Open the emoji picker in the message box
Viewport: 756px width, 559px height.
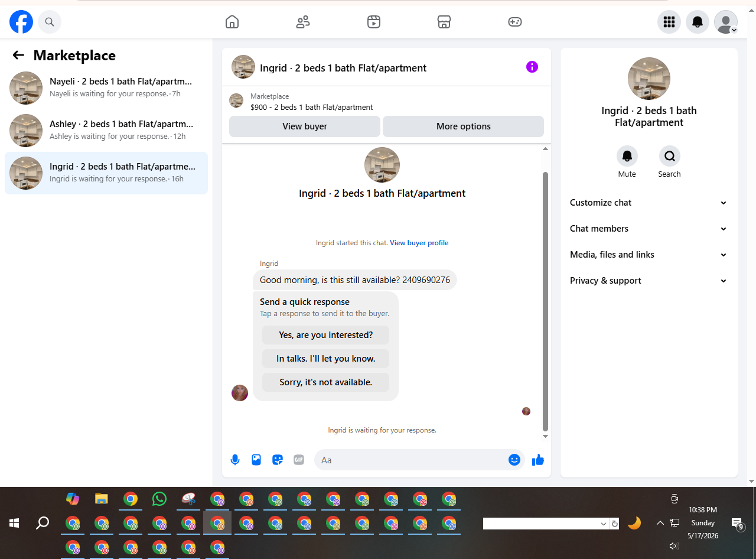[514, 460]
